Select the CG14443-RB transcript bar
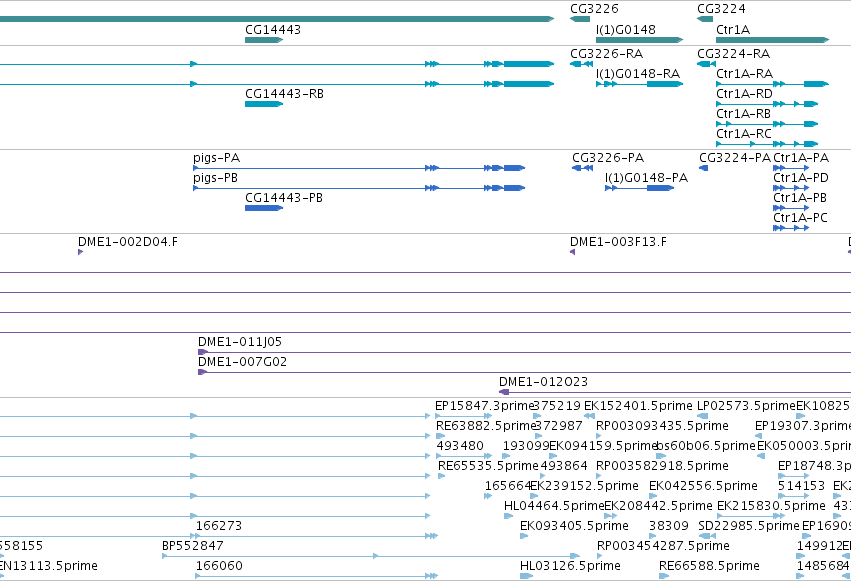The width and height of the screenshot is (851, 581). pos(264,104)
